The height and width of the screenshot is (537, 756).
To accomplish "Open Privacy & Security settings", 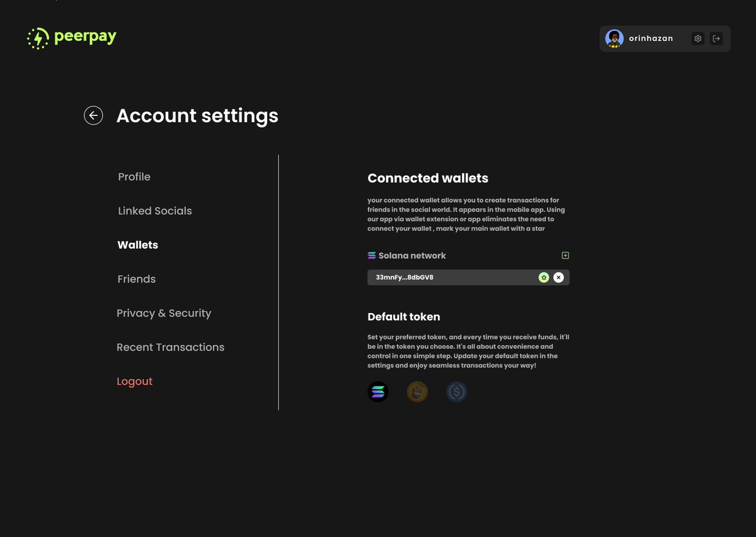I will click(164, 313).
